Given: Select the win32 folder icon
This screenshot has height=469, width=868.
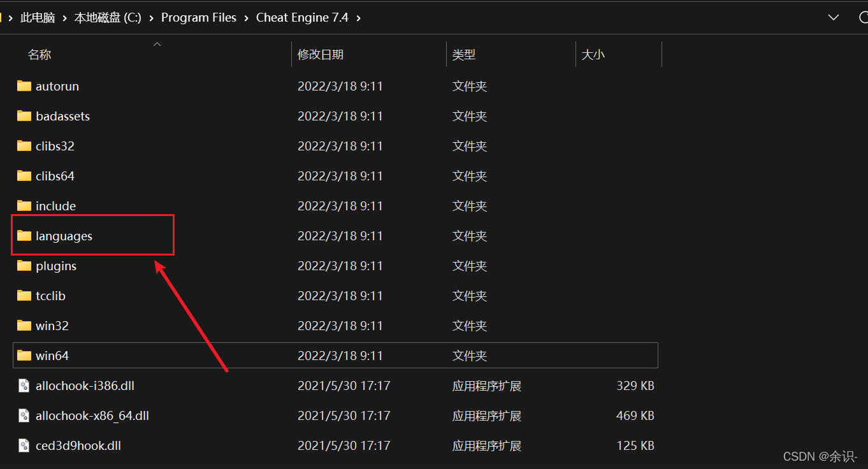Looking at the screenshot, I should (24, 326).
